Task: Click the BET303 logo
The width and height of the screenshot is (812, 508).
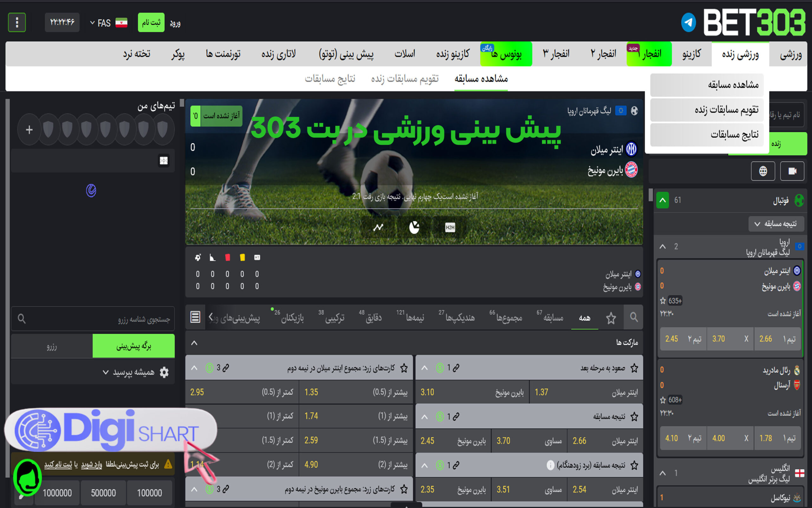Action: pos(754,23)
